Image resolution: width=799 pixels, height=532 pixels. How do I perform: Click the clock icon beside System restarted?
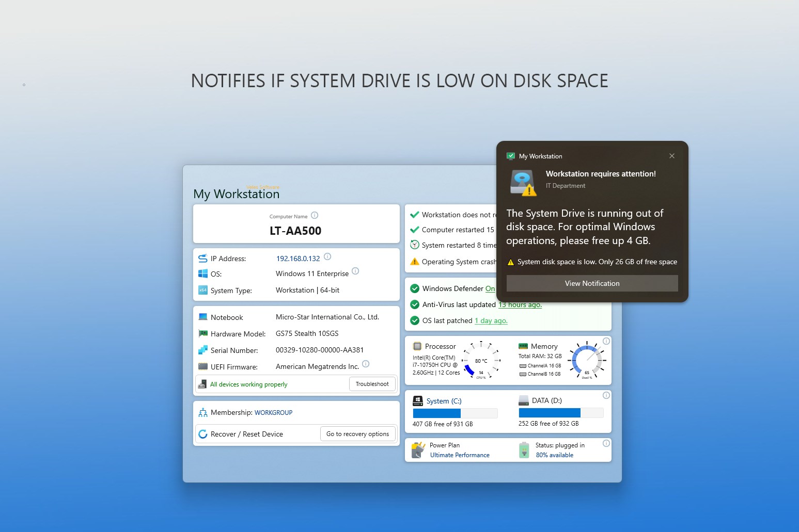click(414, 245)
